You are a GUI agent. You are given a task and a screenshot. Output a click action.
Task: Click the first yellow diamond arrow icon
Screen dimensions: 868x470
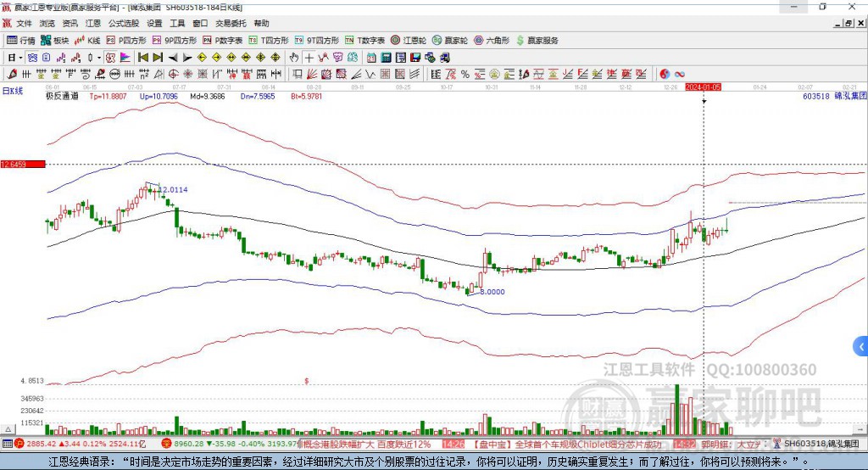click(202, 58)
